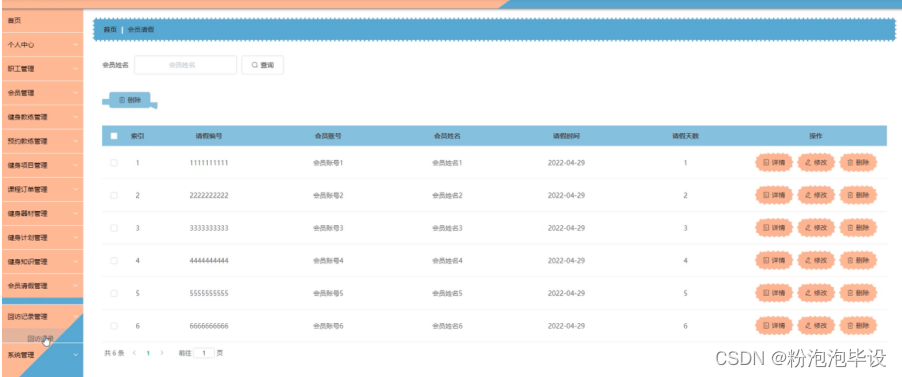The width and height of the screenshot is (902, 377).
Task: Open 详情 for row 4444444444
Action: pyautogui.click(x=774, y=261)
